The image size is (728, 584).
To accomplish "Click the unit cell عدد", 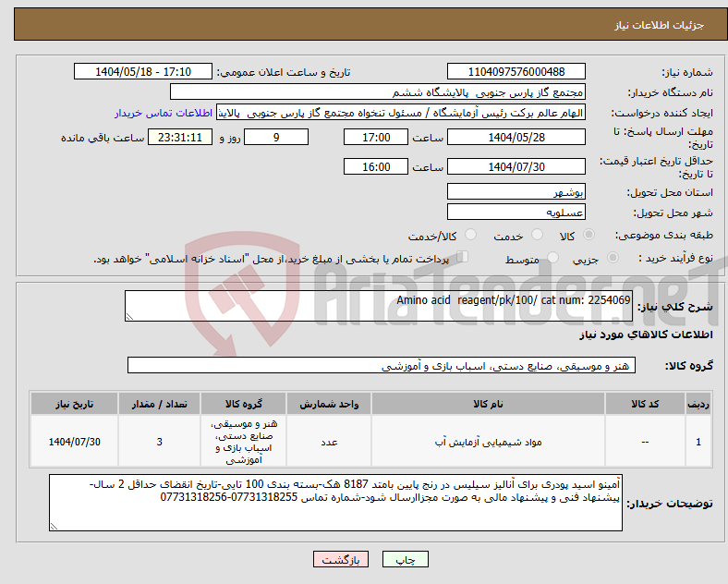I will 329,442.
